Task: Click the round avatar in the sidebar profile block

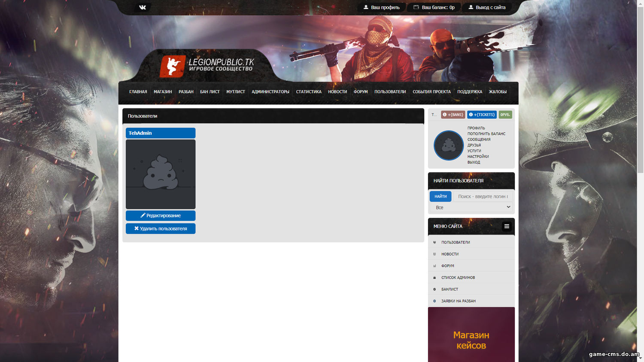Action: pos(449,145)
